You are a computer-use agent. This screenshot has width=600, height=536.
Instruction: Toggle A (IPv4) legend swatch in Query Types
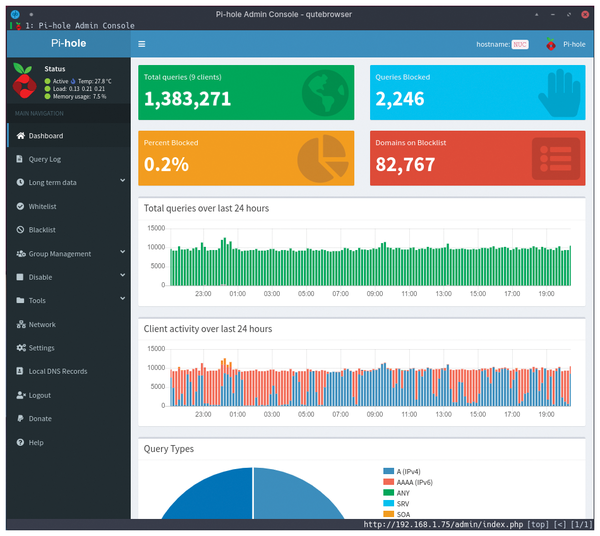(x=388, y=471)
